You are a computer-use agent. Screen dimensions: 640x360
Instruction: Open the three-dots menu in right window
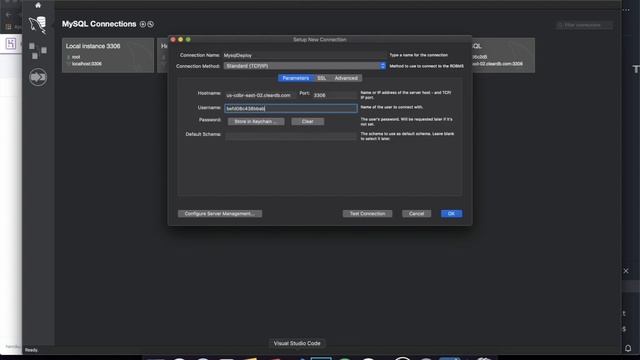pos(626,10)
